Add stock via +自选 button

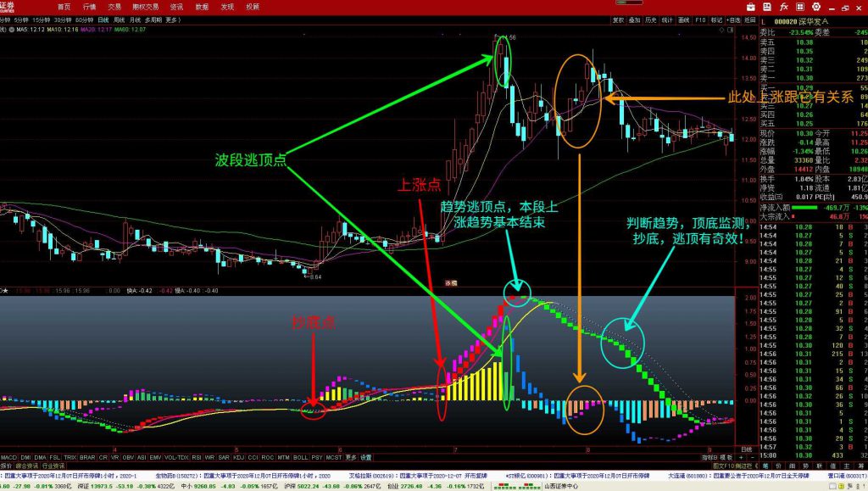point(733,19)
